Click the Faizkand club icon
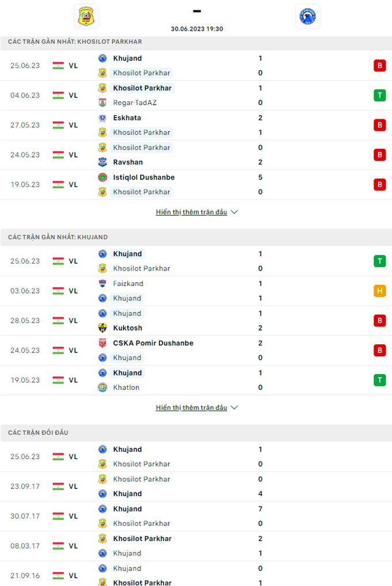This screenshot has height=586, width=392. tap(103, 283)
